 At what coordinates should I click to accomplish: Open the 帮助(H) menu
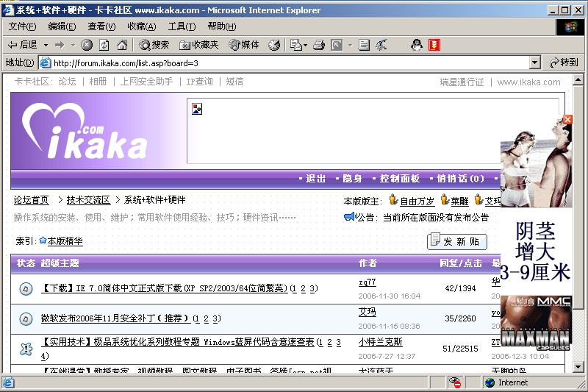click(x=222, y=26)
